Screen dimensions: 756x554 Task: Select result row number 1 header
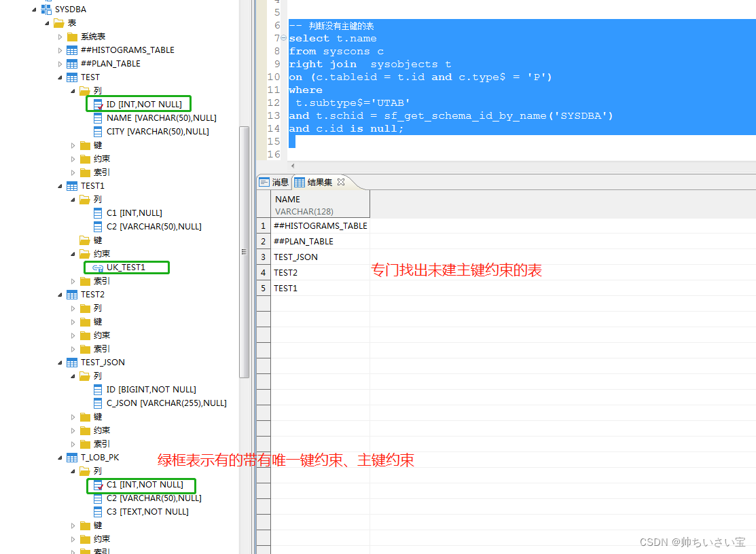point(264,226)
